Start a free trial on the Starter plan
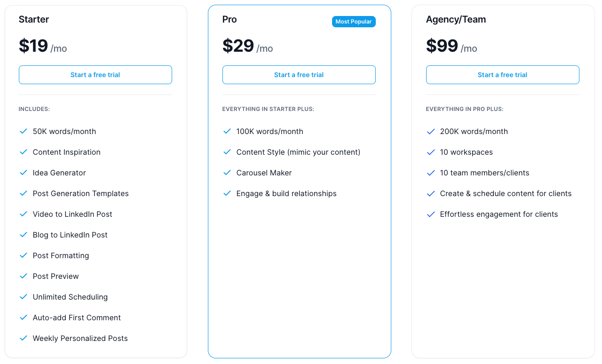The image size is (602, 364). [95, 75]
